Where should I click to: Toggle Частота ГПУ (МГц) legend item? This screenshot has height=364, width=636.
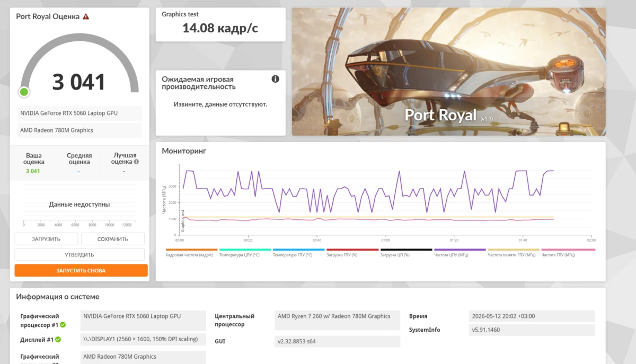[568, 253]
